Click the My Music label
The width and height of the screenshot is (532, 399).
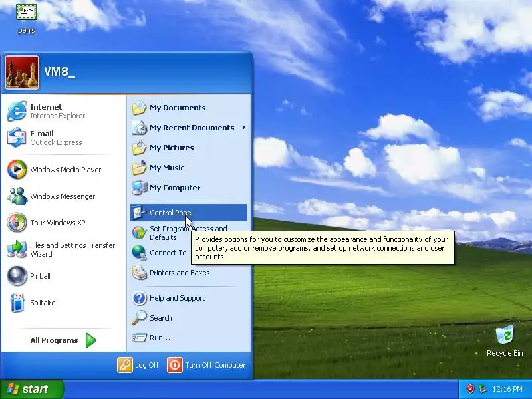(x=167, y=168)
